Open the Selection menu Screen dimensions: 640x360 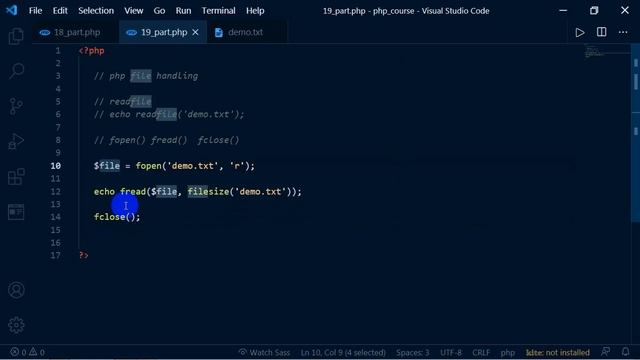point(96,11)
